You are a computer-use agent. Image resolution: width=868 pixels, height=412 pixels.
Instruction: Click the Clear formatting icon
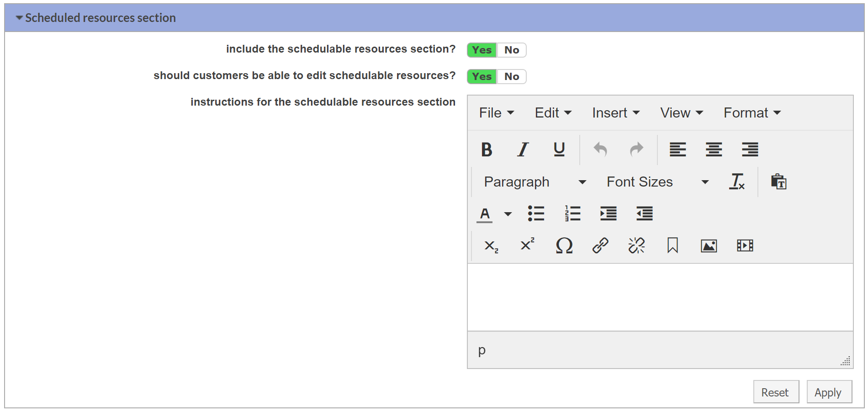click(736, 182)
